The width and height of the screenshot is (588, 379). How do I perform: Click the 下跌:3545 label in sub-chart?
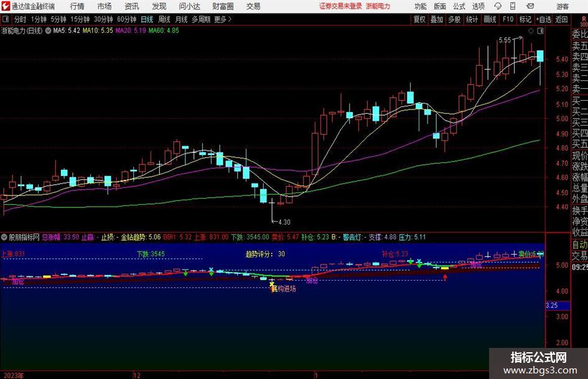point(151,254)
